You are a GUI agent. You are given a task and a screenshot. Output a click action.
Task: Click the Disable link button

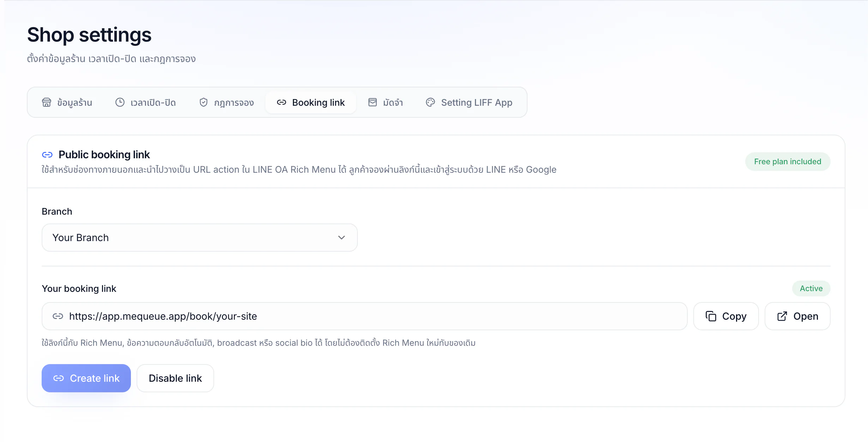tap(175, 378)
